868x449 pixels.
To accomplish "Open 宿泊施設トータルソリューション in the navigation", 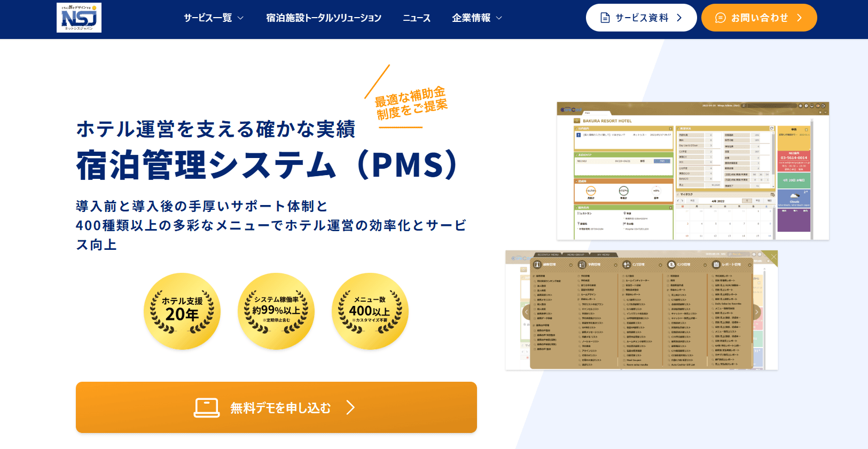I will coord(324,18).
